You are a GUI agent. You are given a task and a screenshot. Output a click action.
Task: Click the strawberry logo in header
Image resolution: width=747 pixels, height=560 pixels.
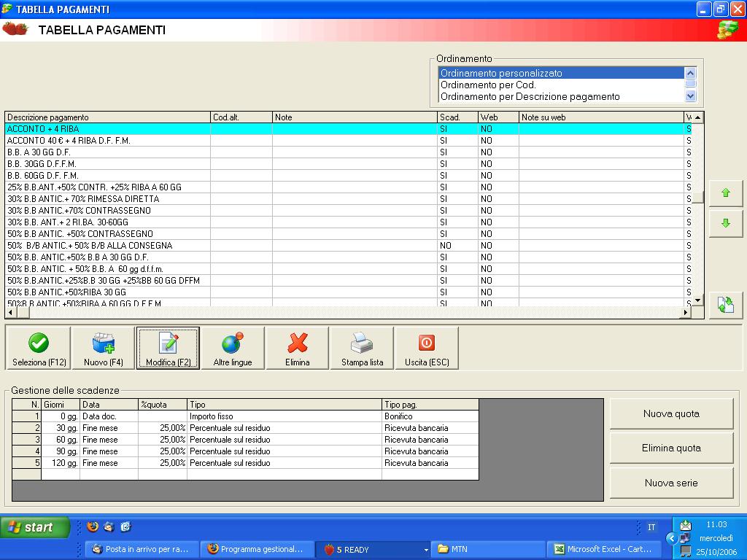click(x=15, y=29)
